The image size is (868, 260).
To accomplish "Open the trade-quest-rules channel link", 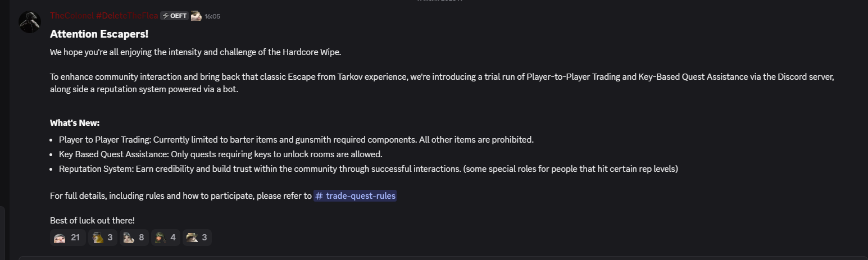I will coord(360,196).
